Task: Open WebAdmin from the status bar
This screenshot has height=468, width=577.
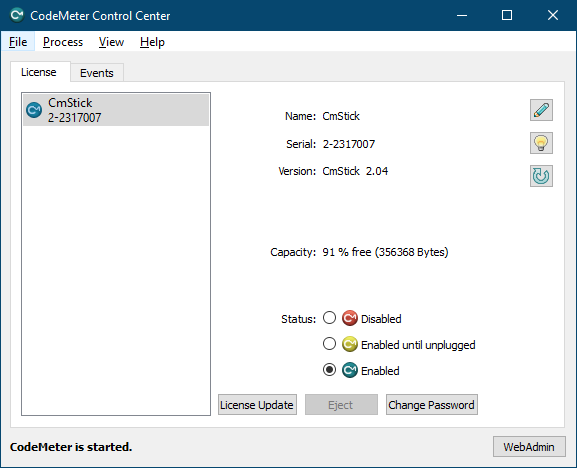Action: click(529, 447)
